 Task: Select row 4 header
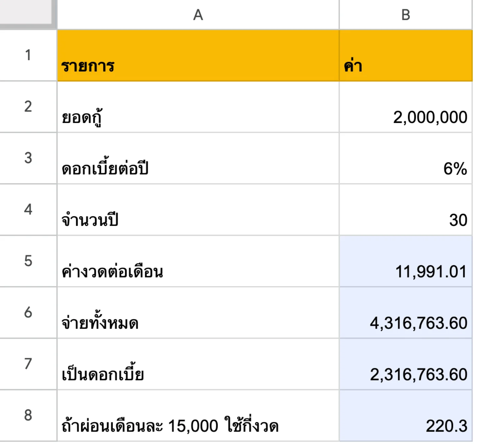coord(28,209)
